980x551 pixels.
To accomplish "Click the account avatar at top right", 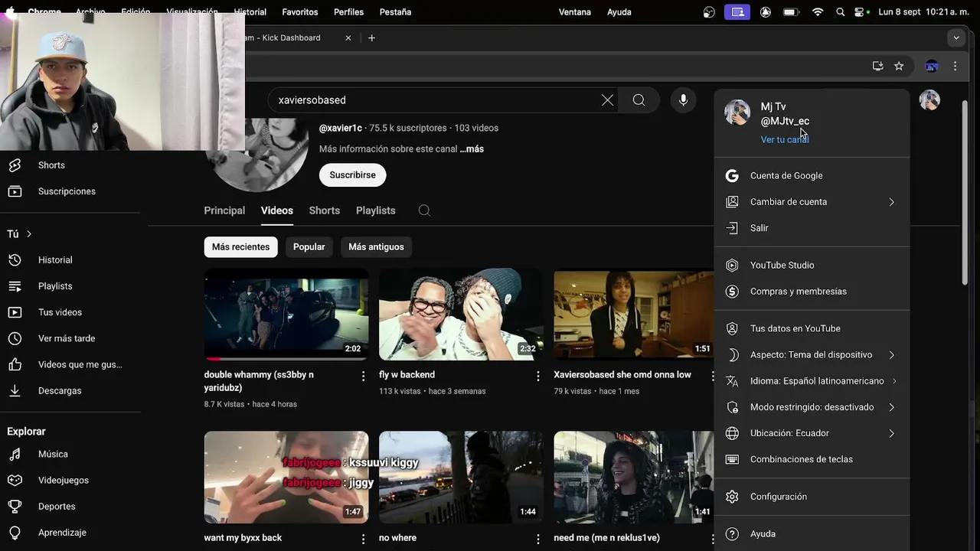I will pos(929,100).
